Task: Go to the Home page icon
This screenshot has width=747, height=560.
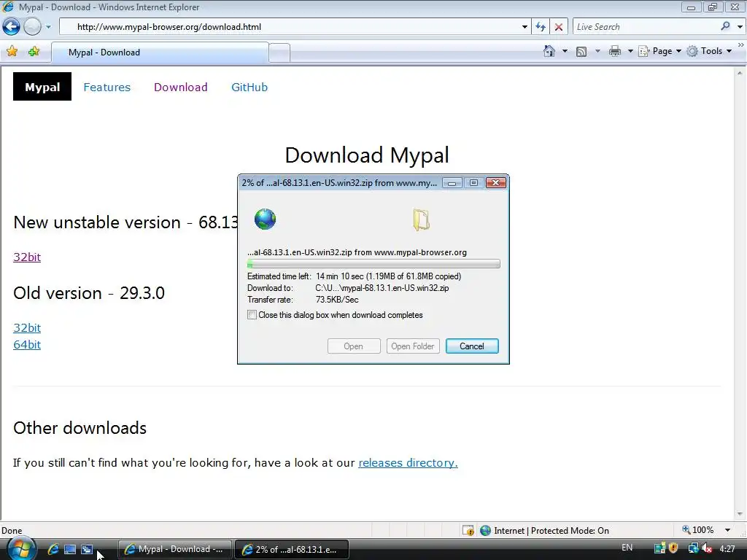Action: tap(549, 51)
